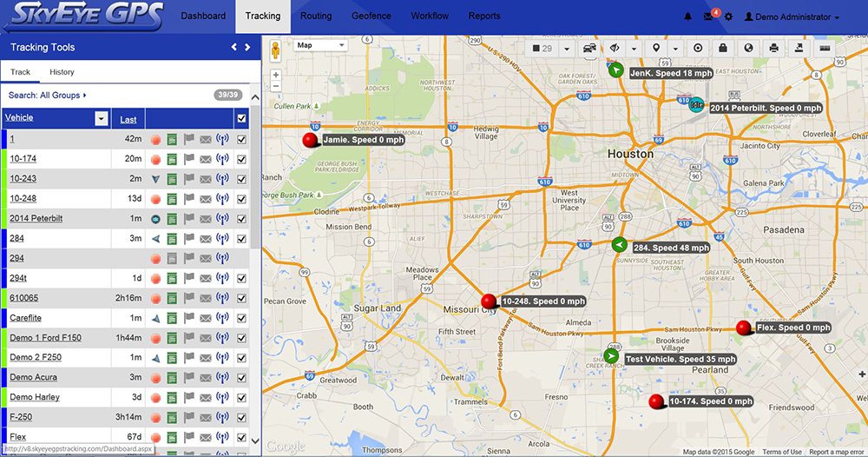Switch to the History tab
This screenshot has height=457, width=868.
[62, 72]
